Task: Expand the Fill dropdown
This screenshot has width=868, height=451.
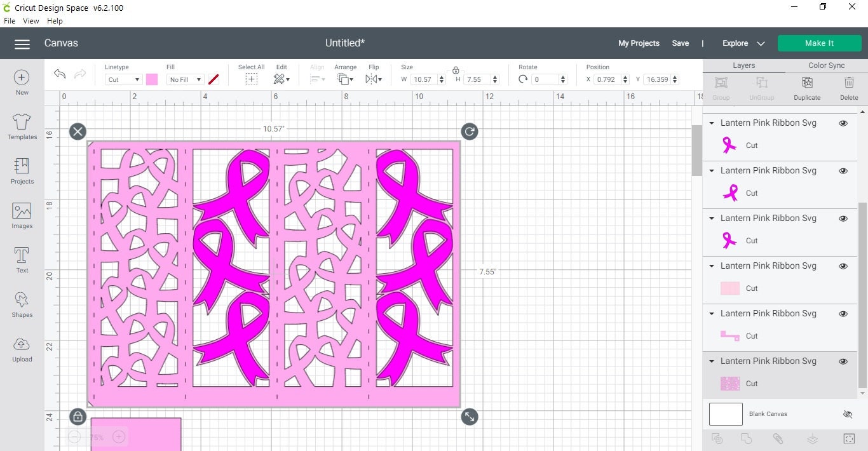Action: [x=184, y=79]
